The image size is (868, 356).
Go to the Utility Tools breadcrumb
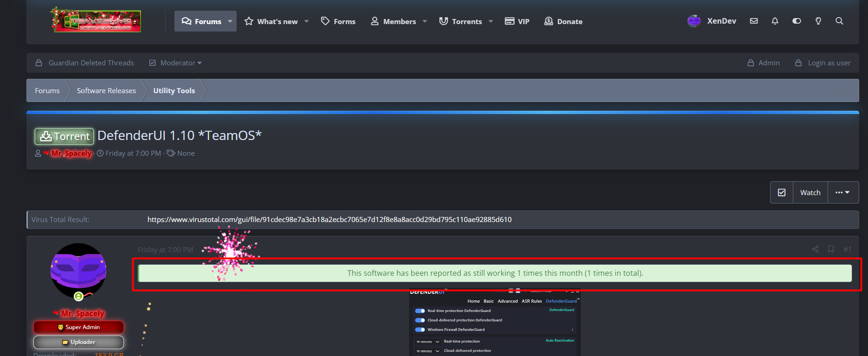tap(174, 90)
